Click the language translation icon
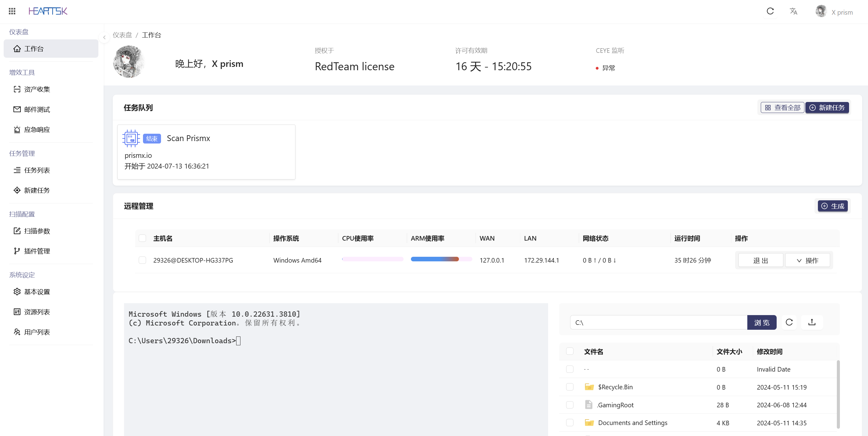The image size is (868, 436). pos(793,11)
